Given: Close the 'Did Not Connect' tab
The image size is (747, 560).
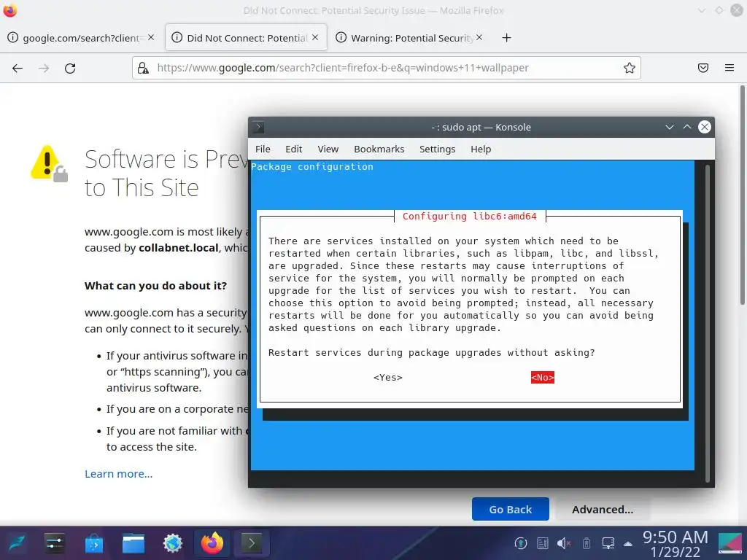Looking at the screenshot, I should pos(315,37).
